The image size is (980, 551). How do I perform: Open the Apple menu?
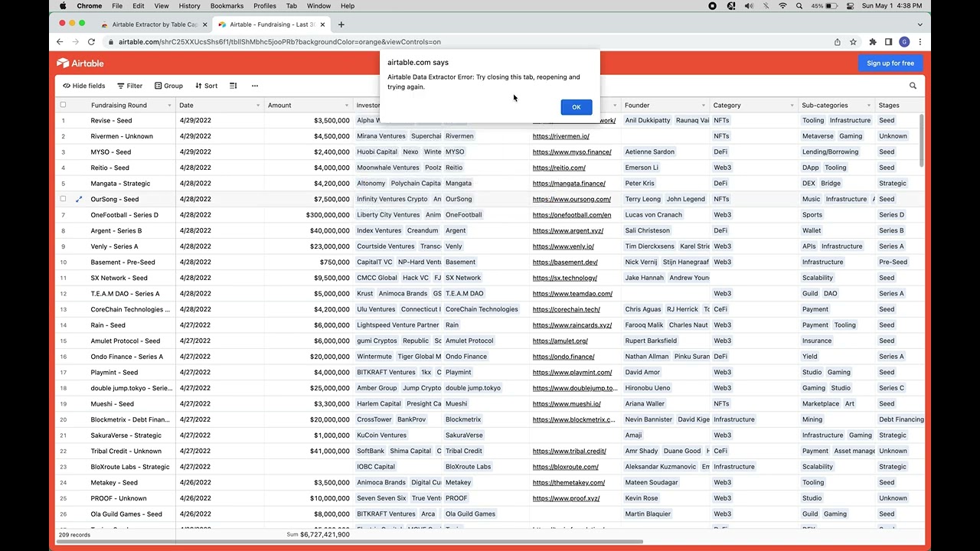pyautogui.click(x=63, y=6)
